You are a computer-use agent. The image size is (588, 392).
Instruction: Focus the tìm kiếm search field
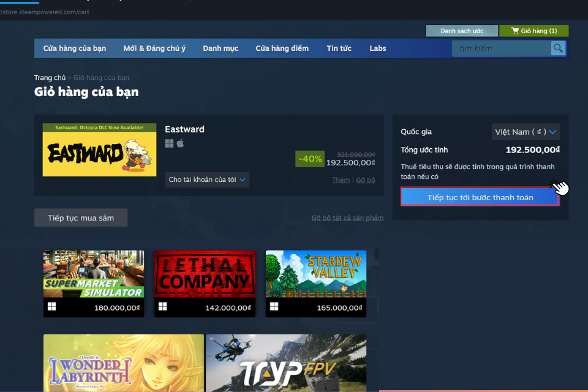click(x=502, y=48)
